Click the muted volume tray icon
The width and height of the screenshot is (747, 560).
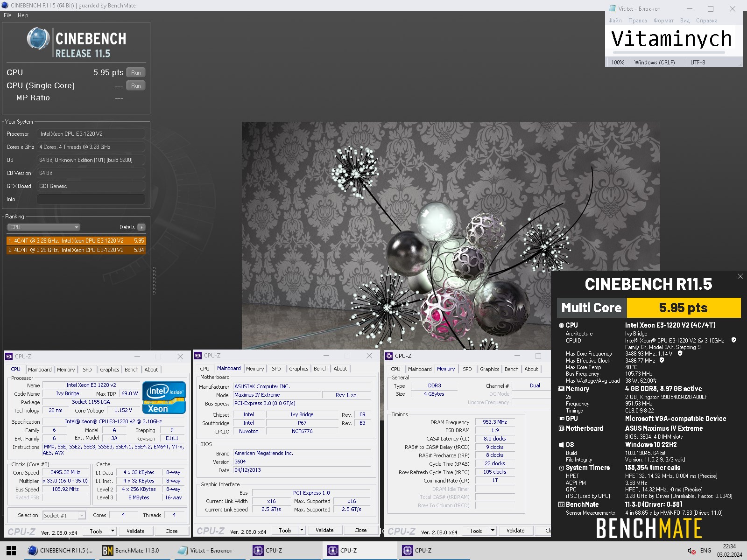(691, 551)
